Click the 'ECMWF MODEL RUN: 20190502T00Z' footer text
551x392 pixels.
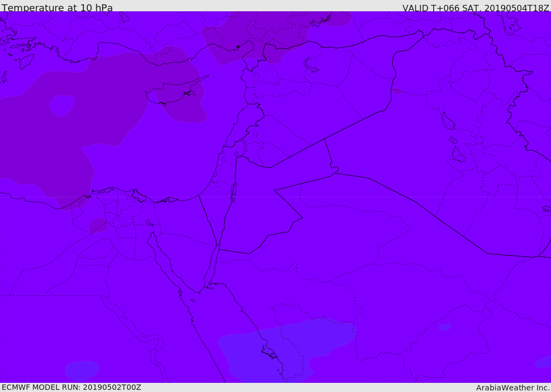click(72, 387)
